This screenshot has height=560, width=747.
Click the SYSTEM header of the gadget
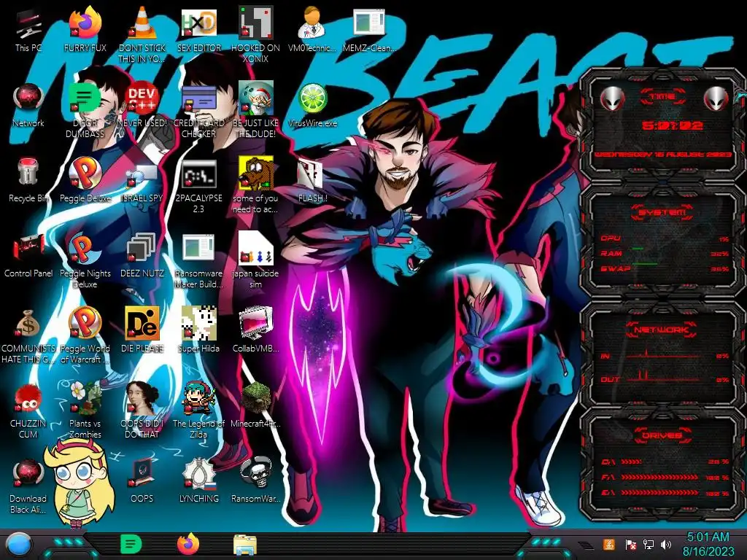(662, 212)
